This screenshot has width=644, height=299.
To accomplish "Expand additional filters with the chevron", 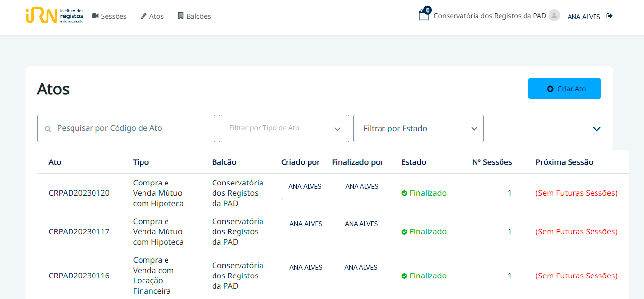I will pyautogui.click(x=596, y=129).
